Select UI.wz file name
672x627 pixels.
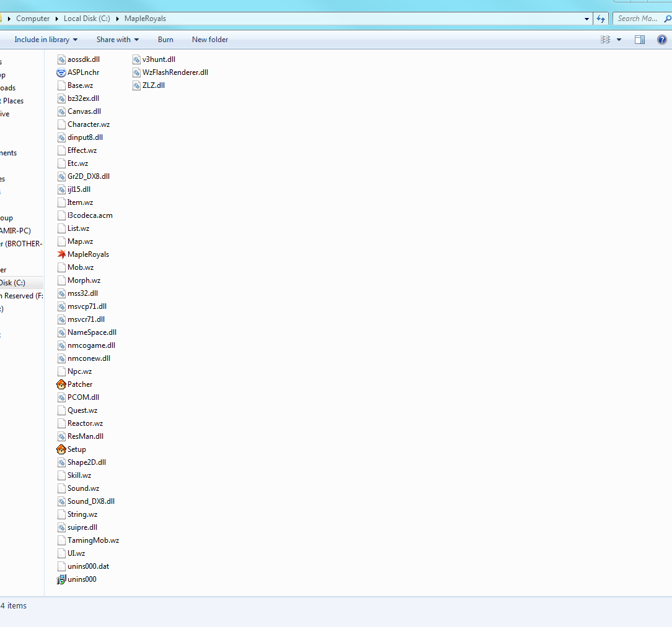(x=76, y=554)
